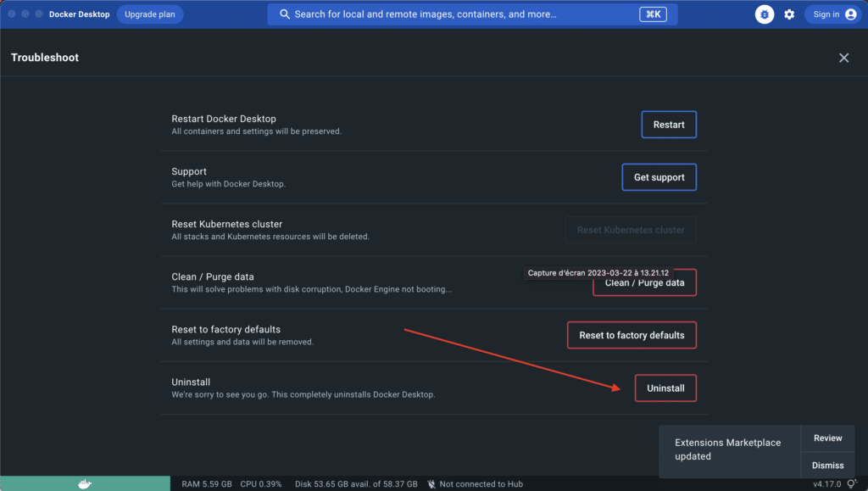Screen dimensions: 868x491
Task: Click the Reset Kubernetes cluster row title
Action: pos(227,224)
